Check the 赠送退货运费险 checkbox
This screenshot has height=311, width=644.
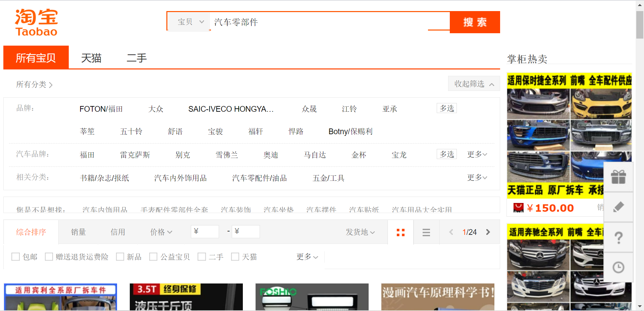coord(49,257)
